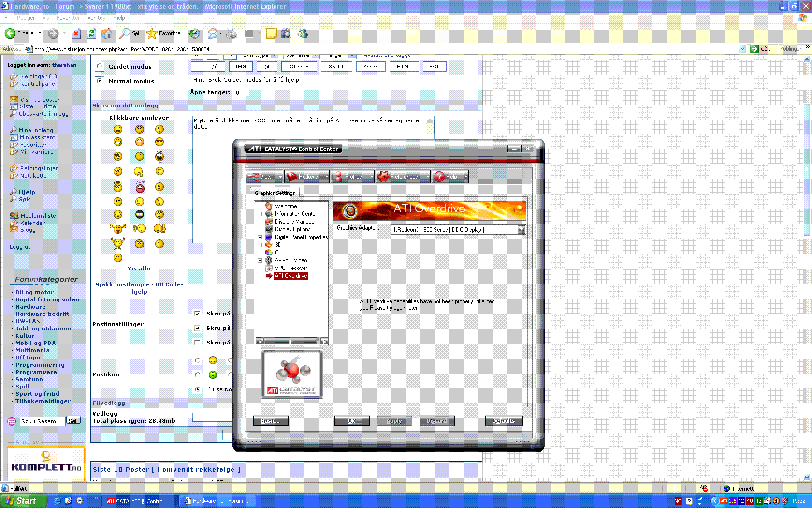812x508 pixels.
Task: Open the Rediger menu
Action: [x=26, y=18]
